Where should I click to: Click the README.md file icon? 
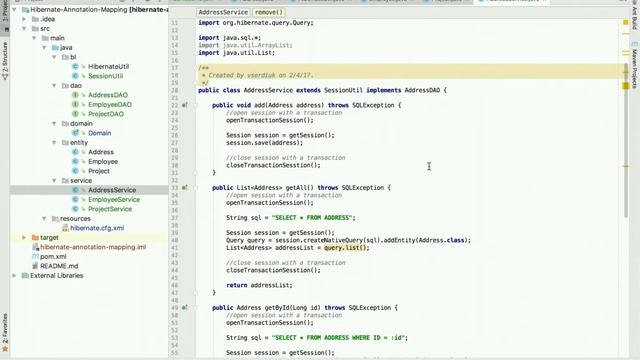tap(35, 266)
